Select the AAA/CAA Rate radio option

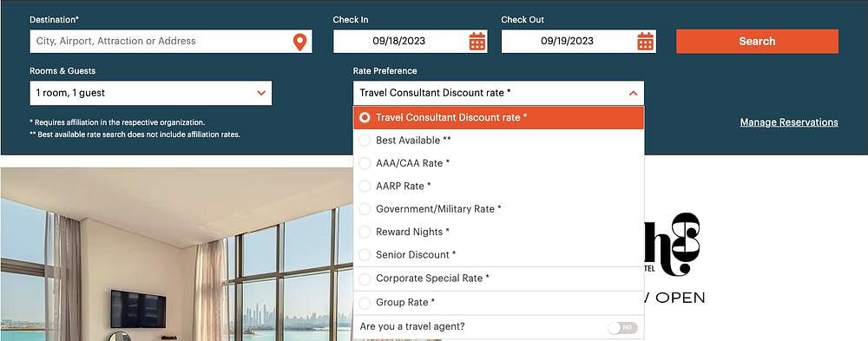pos(499,163)
